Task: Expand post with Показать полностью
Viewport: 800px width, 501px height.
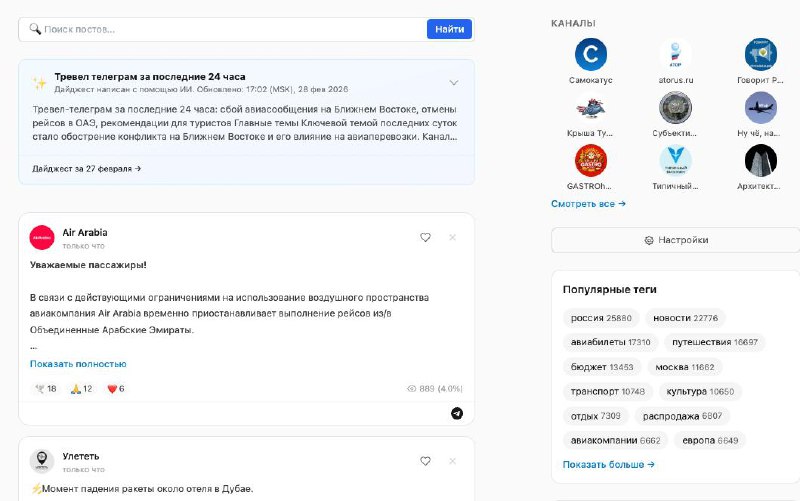Action: (78, 364)
